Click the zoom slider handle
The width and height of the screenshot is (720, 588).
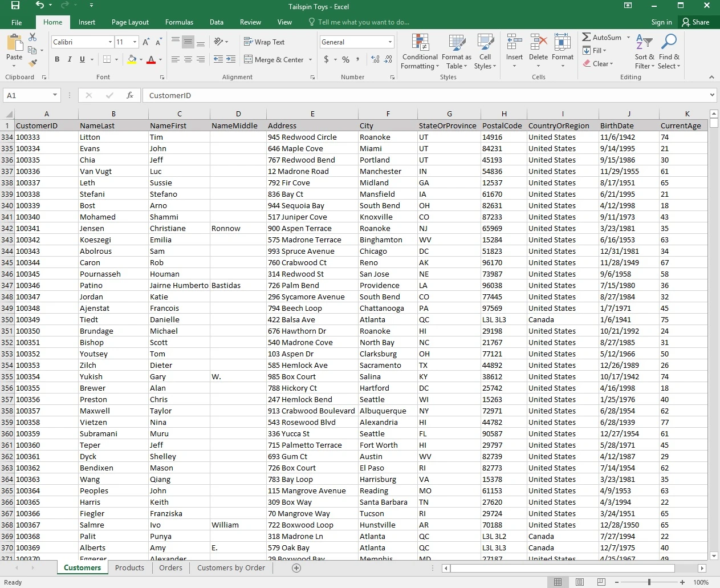click(649, 582)
